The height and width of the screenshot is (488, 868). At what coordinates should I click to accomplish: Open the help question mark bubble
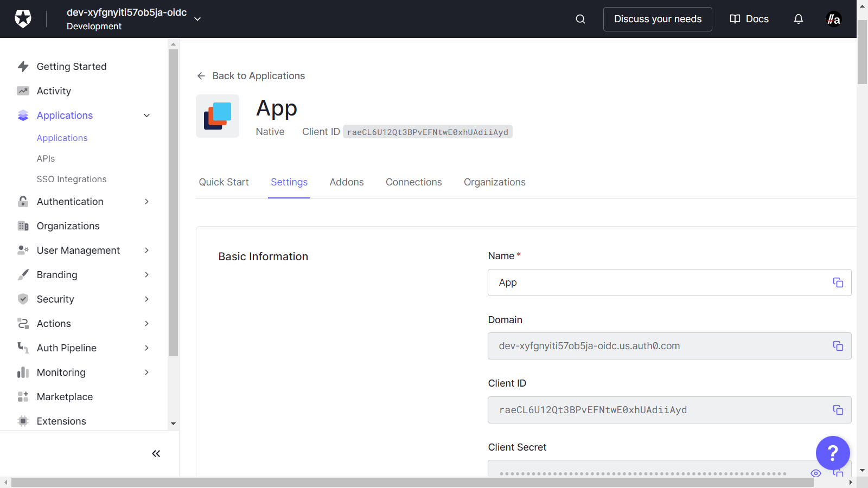832,453
